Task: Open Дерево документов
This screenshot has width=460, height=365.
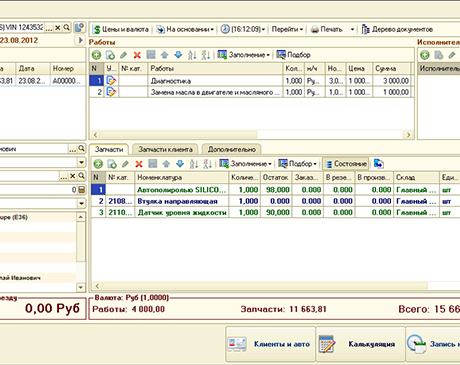Action: (x=397, y=29)
